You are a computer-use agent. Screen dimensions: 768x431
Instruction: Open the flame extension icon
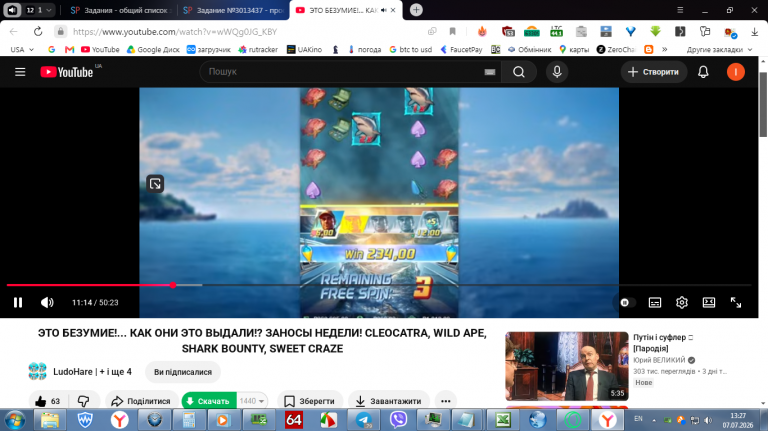tap(482, 32)
